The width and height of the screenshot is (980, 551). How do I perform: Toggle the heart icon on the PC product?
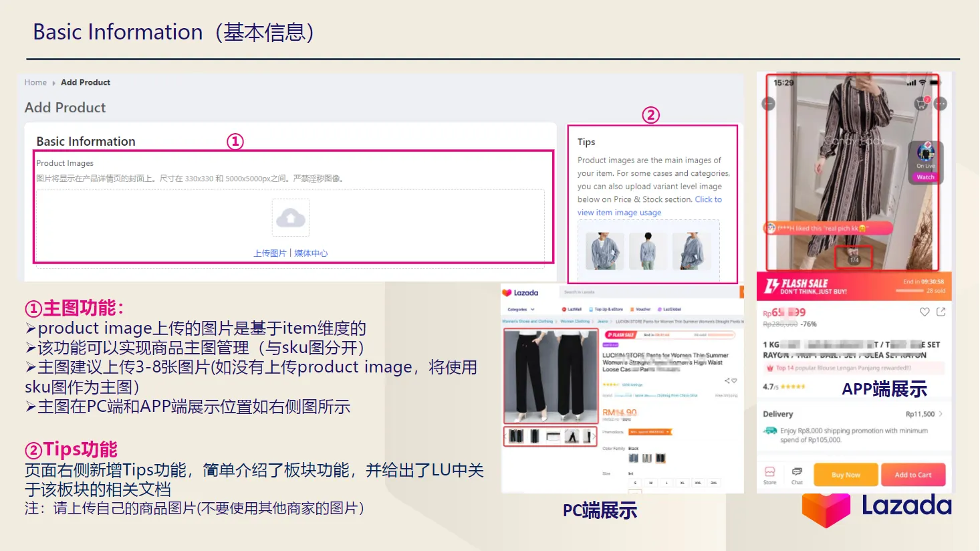(734, 380)
